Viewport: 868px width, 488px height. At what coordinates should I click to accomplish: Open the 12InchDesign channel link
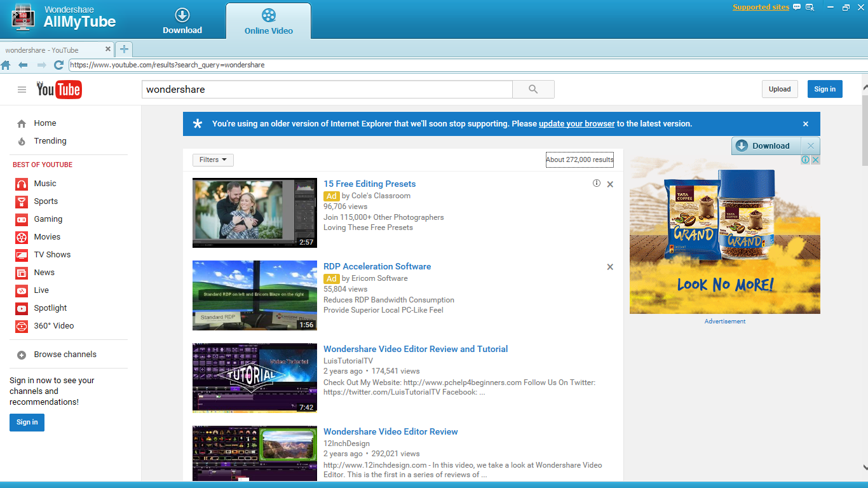coord(346,444)
